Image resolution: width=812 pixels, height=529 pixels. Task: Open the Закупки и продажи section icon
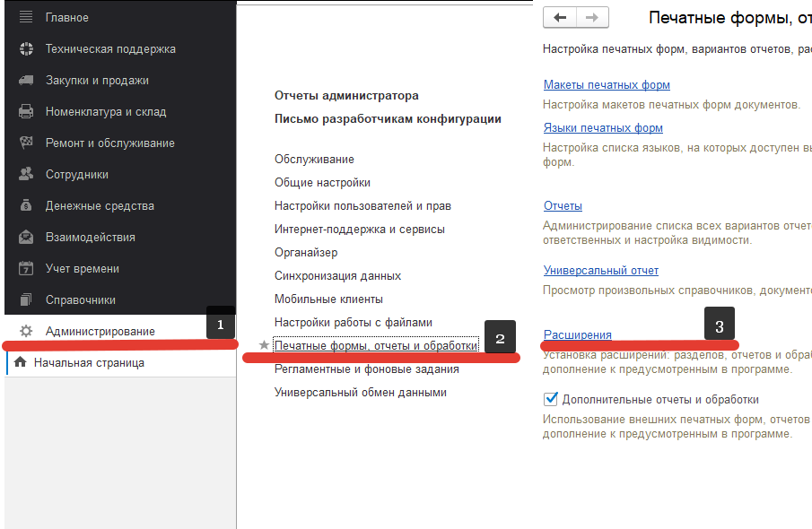click(24, 80)
